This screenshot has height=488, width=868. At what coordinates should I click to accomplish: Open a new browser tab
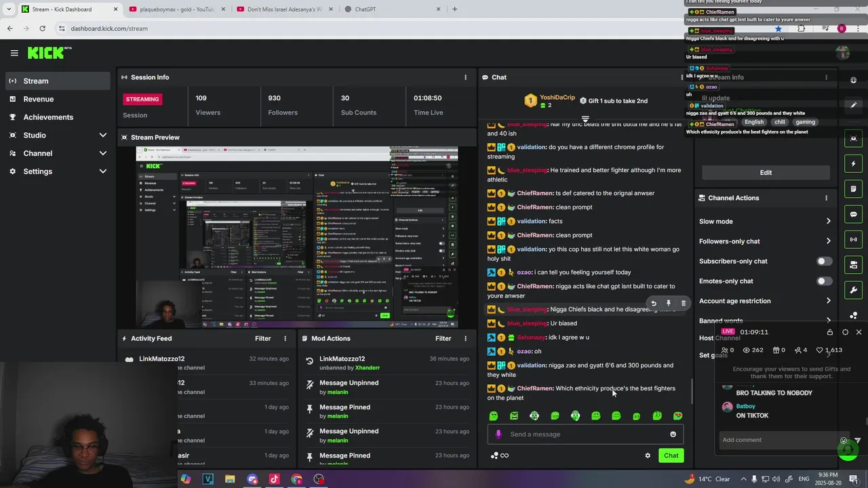(454, 9)
